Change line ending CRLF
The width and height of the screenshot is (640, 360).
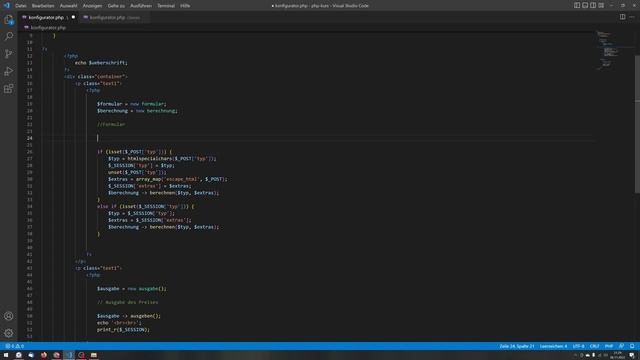pyautogui.click(x=594, y=346)
